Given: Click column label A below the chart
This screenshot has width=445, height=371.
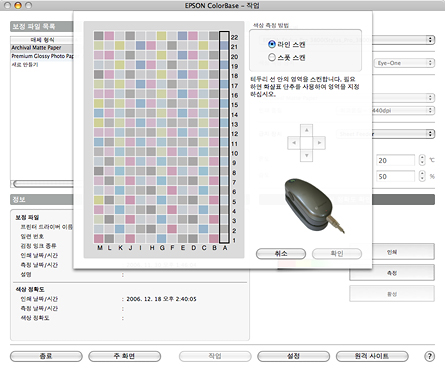Looking at the screenshot, I should coord(225,248).
